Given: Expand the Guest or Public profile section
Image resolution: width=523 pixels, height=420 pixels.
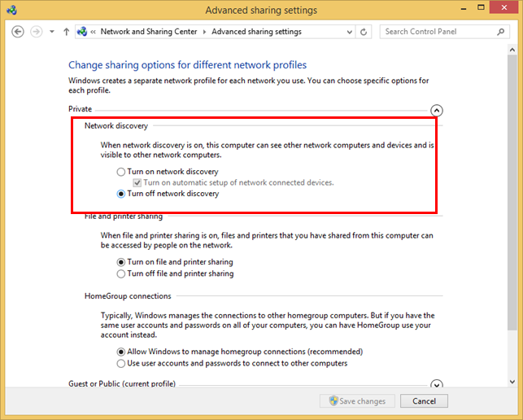Looking at the screenshot, I should pyautogui.click(x=437, y=384).
